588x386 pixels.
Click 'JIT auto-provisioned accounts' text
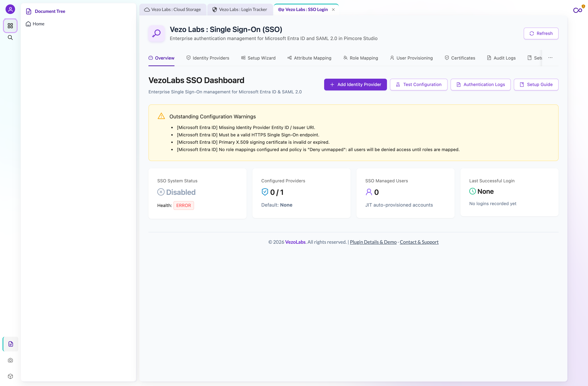click(399, 205)
